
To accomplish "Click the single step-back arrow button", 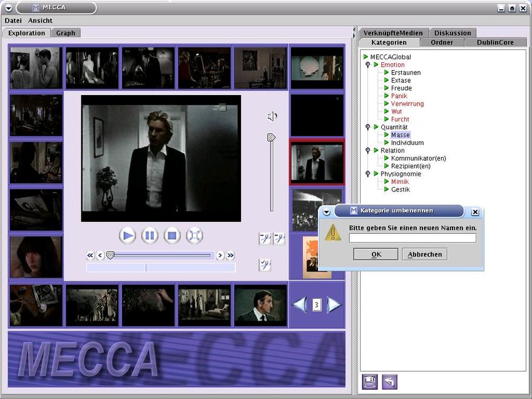I will (x=100, y=255).
